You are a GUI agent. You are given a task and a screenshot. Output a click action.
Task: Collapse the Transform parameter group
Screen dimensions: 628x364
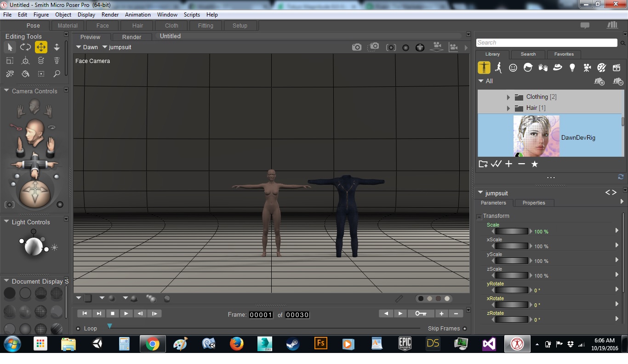[479, 216]
